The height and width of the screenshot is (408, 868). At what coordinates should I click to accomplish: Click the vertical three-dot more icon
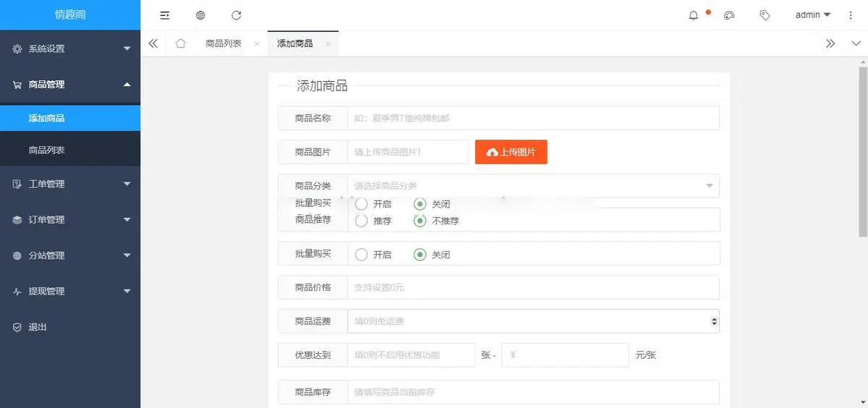851,15
